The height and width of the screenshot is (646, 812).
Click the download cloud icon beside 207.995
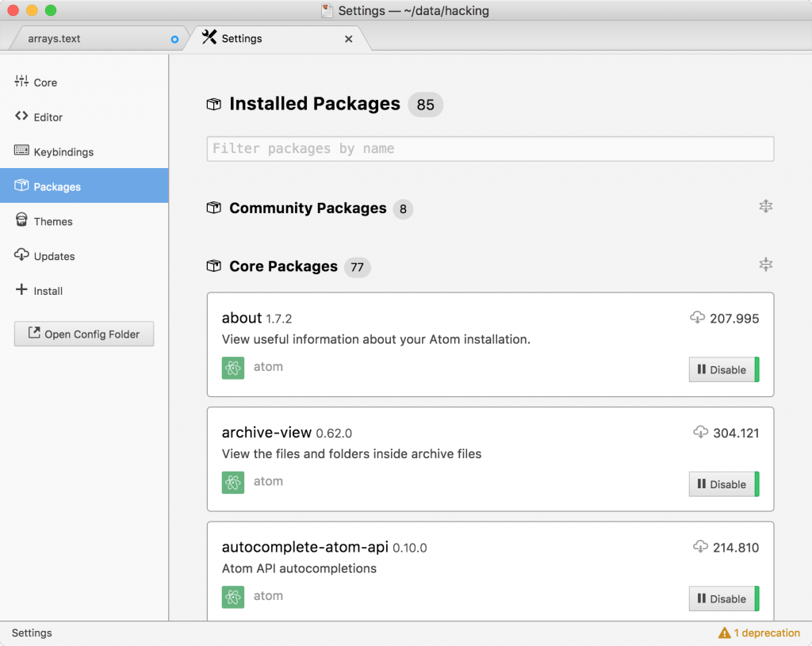[x=697, y=318]
